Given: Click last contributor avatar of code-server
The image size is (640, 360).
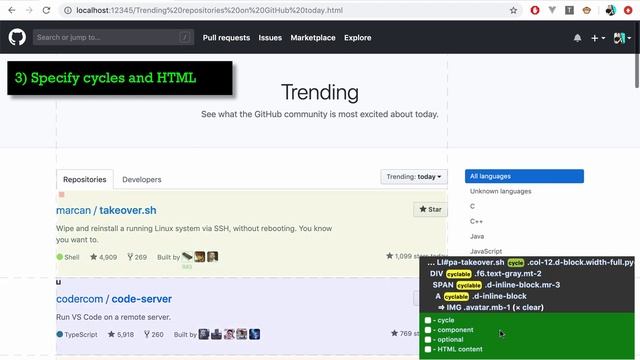Looking at the screenshot, I should [254, 334].
